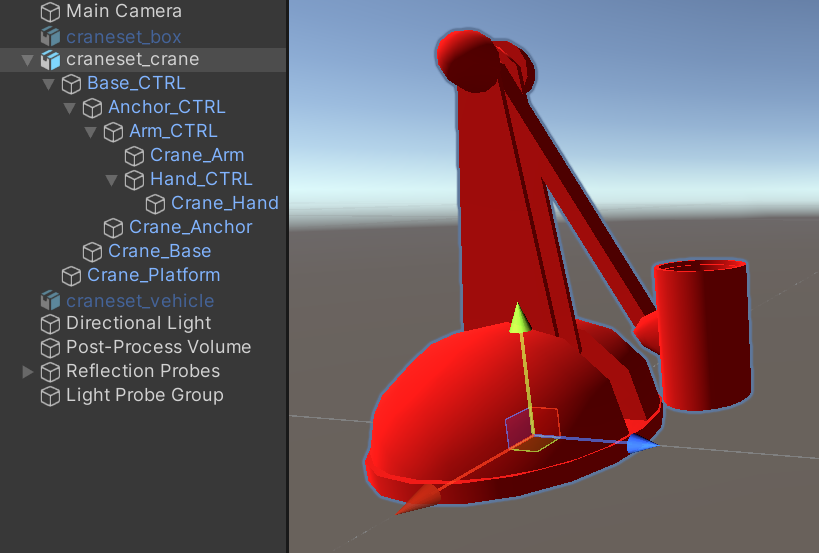This screenshot has height=553, width=819.
Task: Collapse the Anchor_CTRL tree node
Action: click(x=69, y=109)
